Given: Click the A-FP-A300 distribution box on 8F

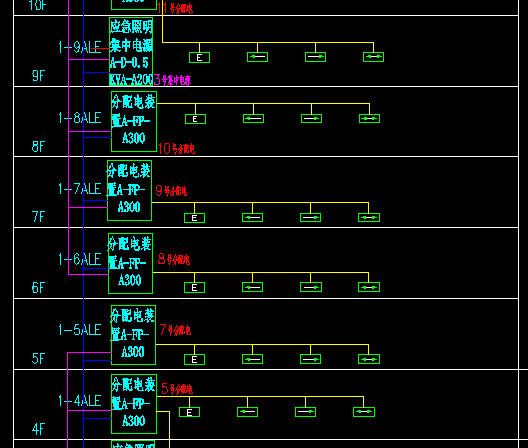Looking at the screenshot, I should point(134,121).
